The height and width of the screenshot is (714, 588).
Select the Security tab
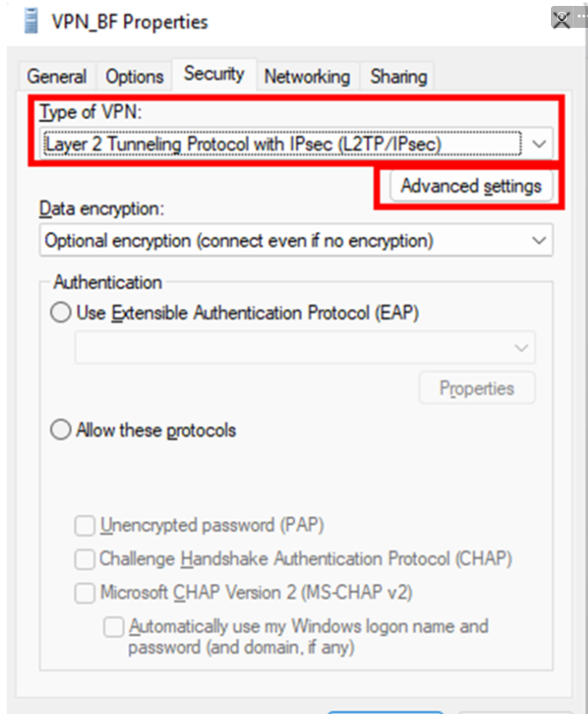pos(213,74)
